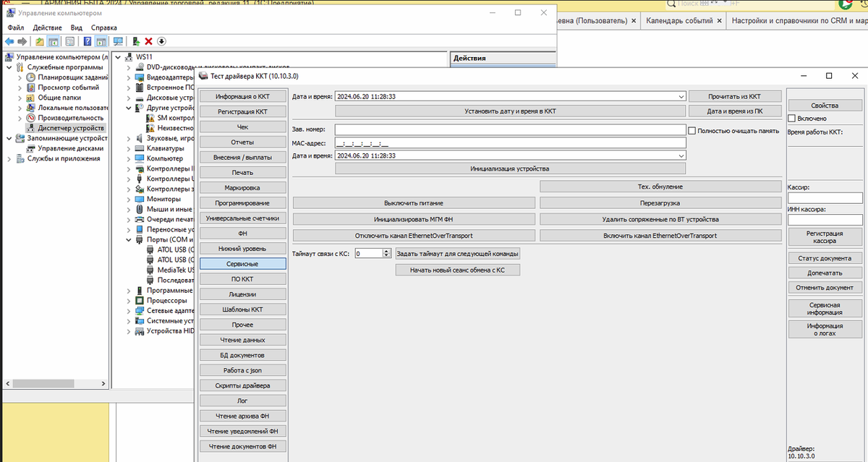
Task: Open date dropdown above Инициализация устройства
Action: [x=681, y=155]
